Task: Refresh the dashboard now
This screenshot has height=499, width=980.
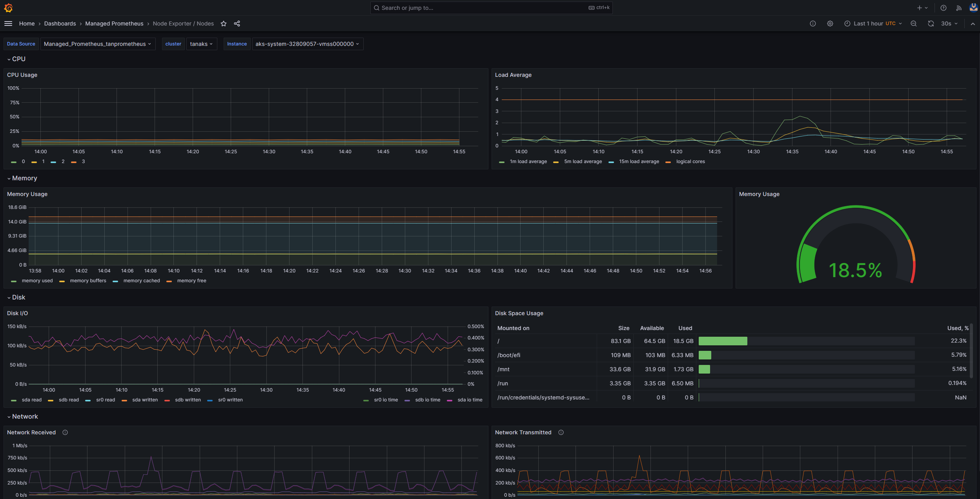Action: [x=931, y=24]
